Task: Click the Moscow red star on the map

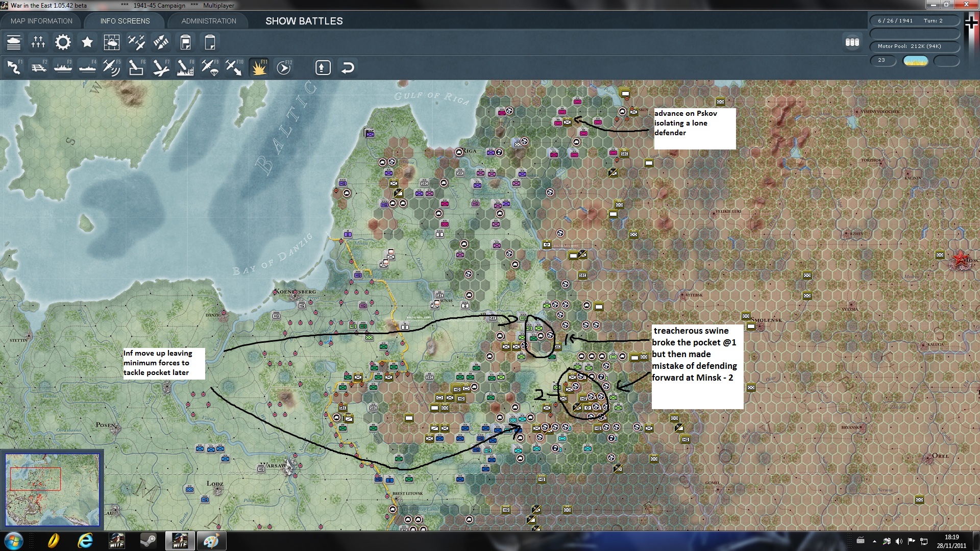Action: (x=961, y=259)
